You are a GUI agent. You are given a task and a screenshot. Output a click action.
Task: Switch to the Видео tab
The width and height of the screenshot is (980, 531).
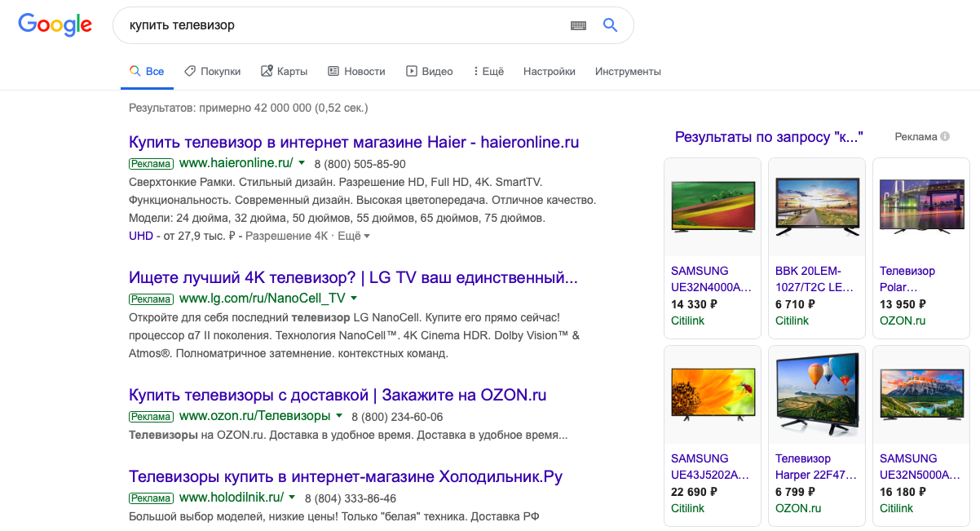(x=430, y=72)
